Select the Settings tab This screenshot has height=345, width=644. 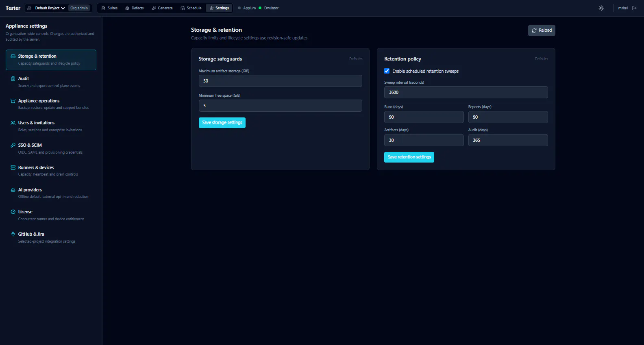pyautogui.click(x=219, y=8)
